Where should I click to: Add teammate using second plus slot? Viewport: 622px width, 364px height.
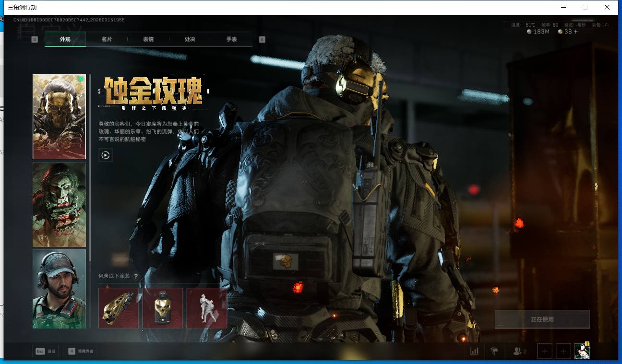563,351
